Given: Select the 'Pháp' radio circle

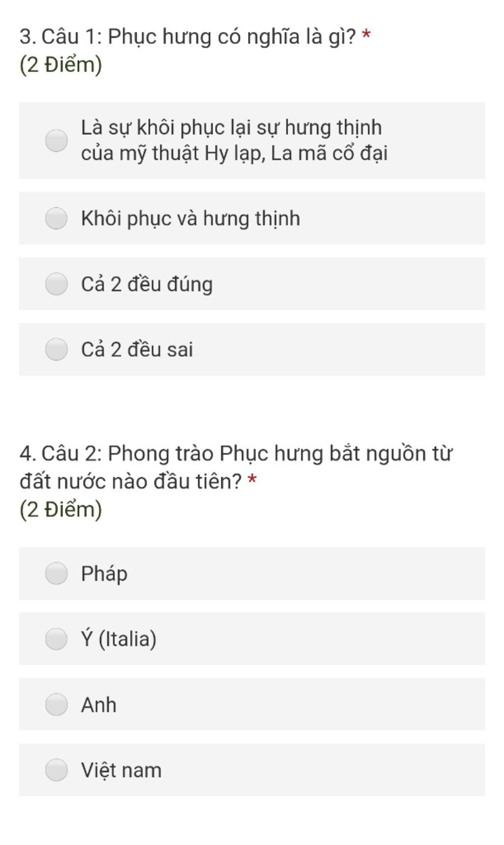Looking at the screenshot, I should coord(57,573).
